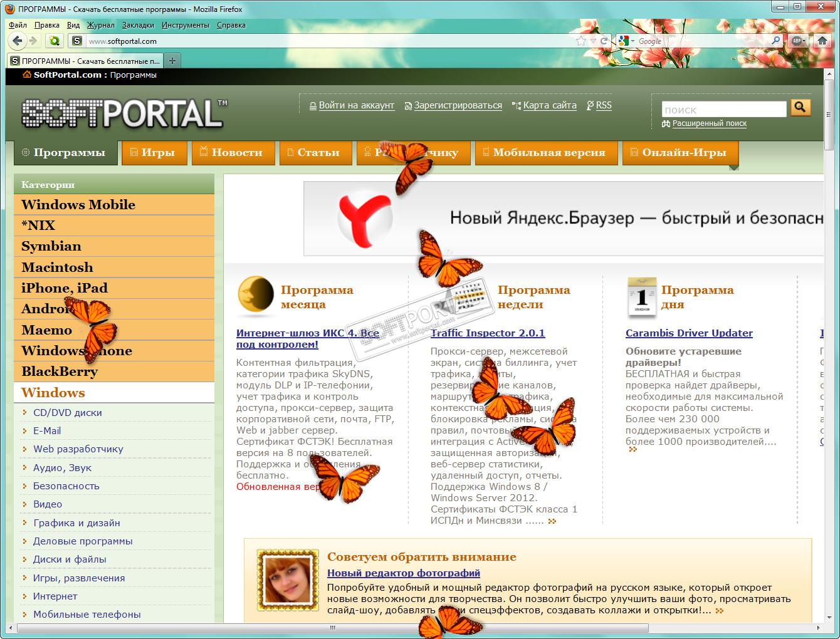Open the Windows Mobile category
This screenshot has height=639, width=840.
click(114, 205)
